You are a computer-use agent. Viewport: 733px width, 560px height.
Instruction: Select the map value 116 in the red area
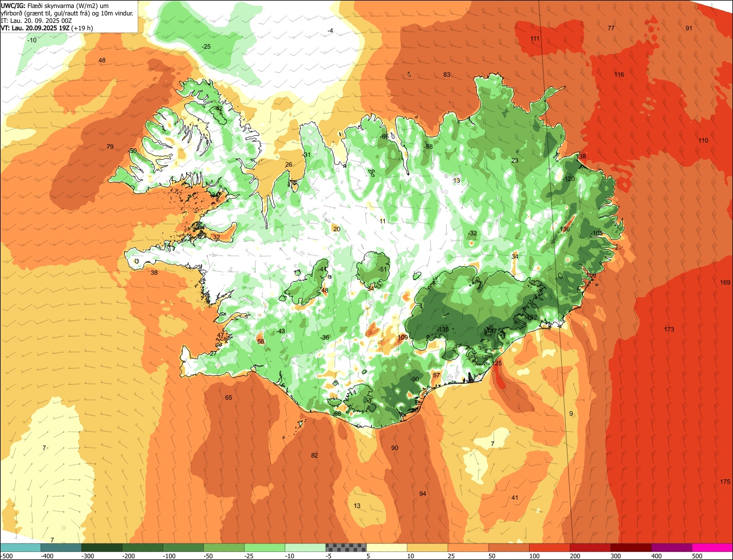click(x=619, y=75)
